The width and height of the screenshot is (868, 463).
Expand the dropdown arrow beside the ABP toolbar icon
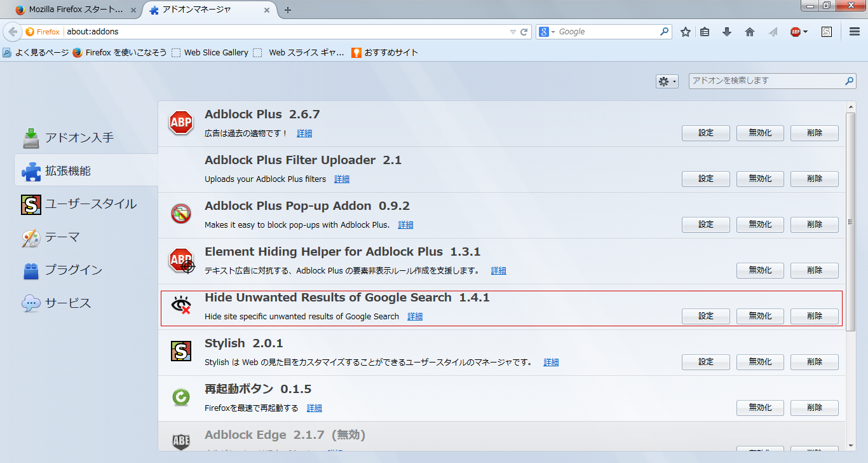805,32
